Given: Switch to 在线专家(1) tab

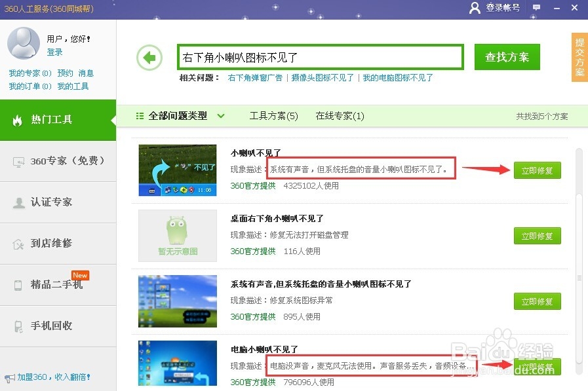Looking at the screenshot, I should (340, 116).
